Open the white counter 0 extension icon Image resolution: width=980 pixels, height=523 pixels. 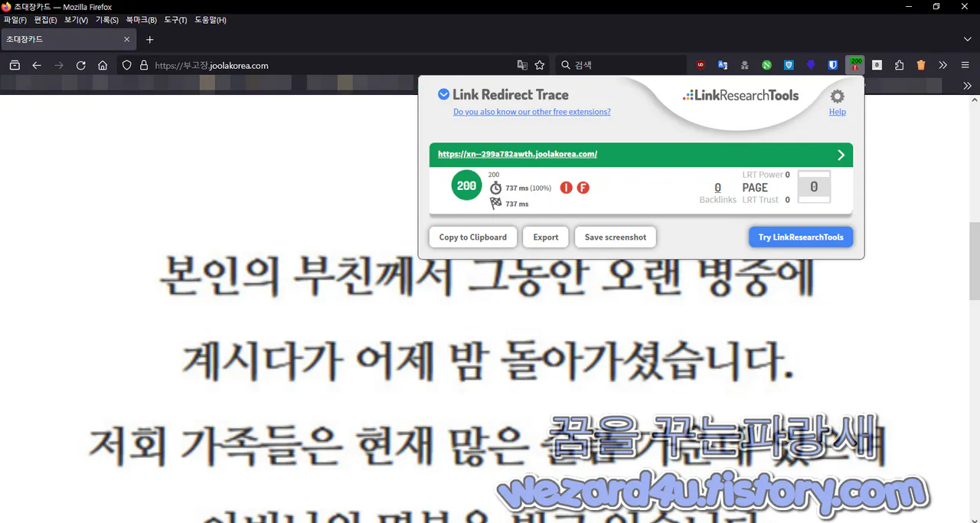(877, 65)
